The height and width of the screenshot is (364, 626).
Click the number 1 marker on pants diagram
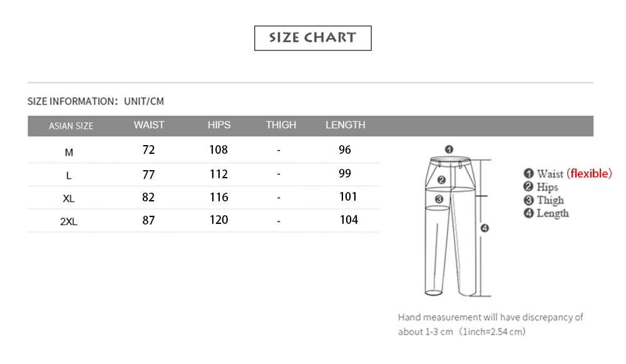[448, 149]
